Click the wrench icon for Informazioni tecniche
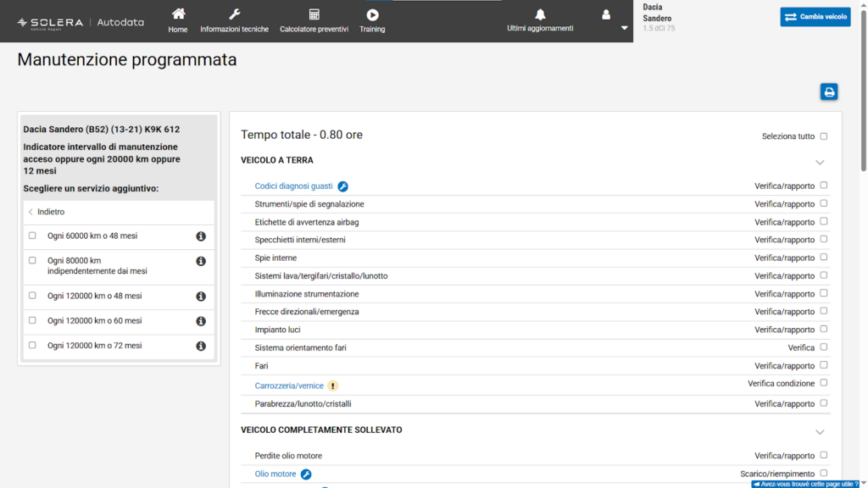Viewport: 868px width, 488px height. 234,14
